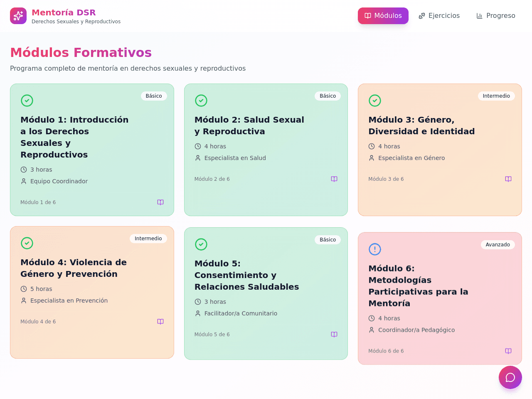Click the Mentoría DSR title text
The width and height of the screenshot is (532, 399).
click(64, 12)
